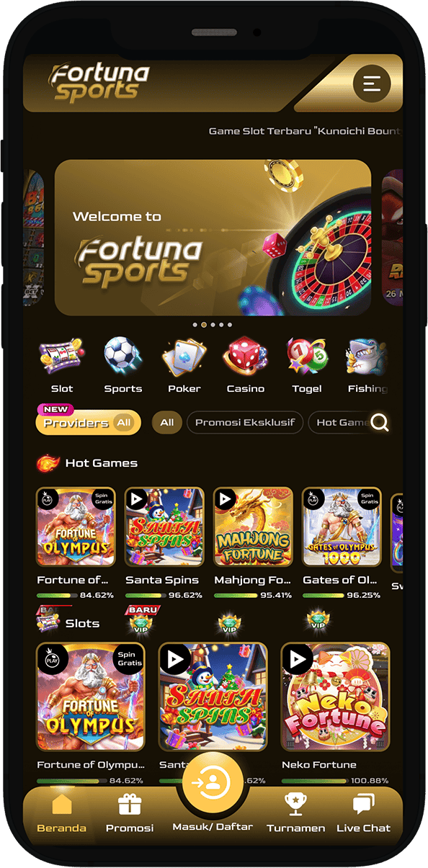Select the All filter chip

pos(167,423)
